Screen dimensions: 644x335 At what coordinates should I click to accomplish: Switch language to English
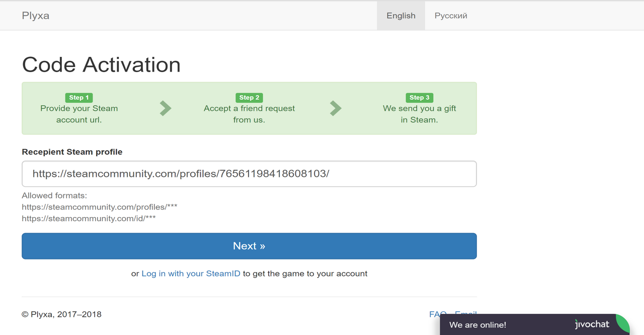401,16
